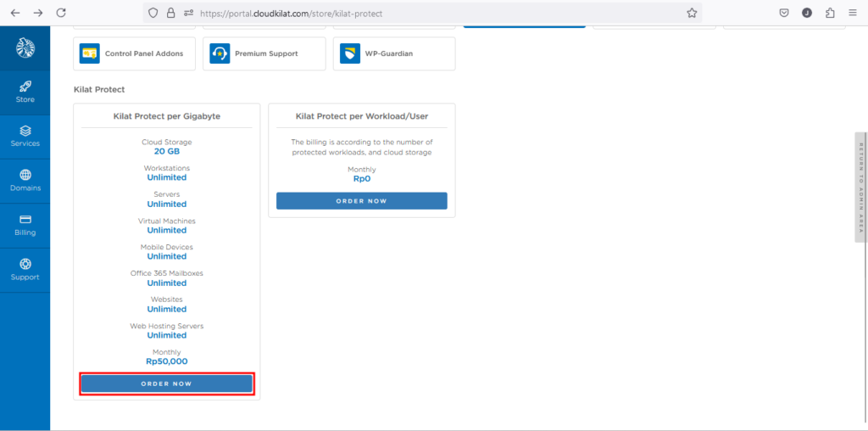Click Return to Admin Area side tab
Viewport: 868px width, 431px height.
tap(860, 188)
